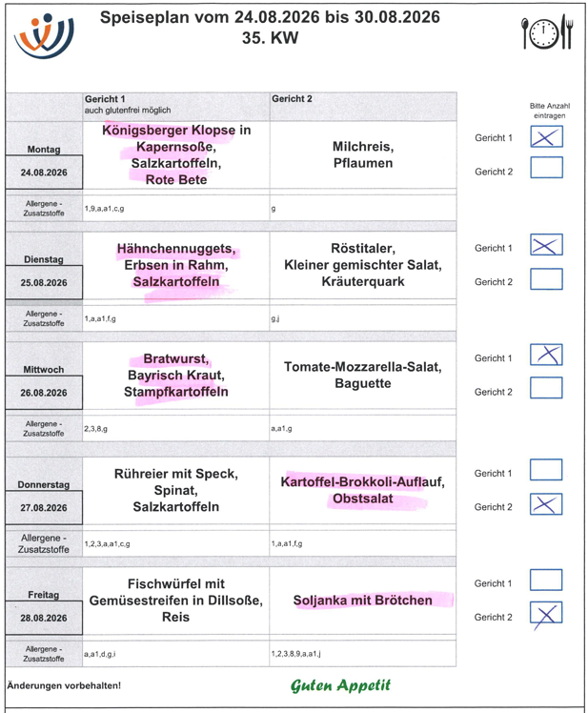The height and width of the screenshot is (713, 588).
Task: Click the orange and blue company logo
Action: point(44,36)
